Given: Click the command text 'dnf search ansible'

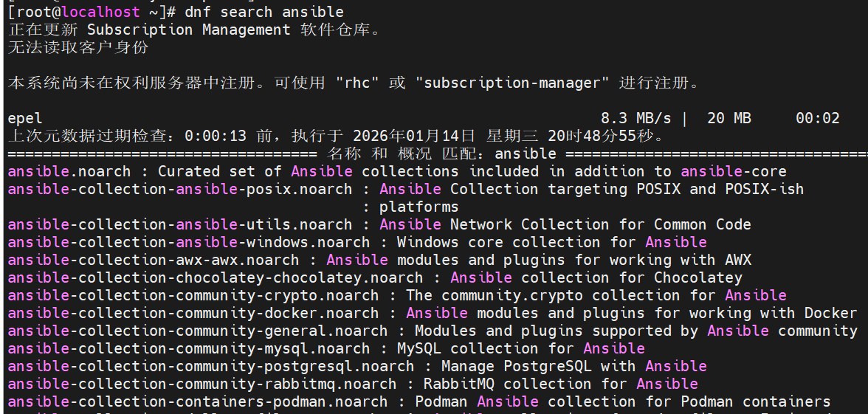Looking at the screenshot, I should (x=264, y=12).
